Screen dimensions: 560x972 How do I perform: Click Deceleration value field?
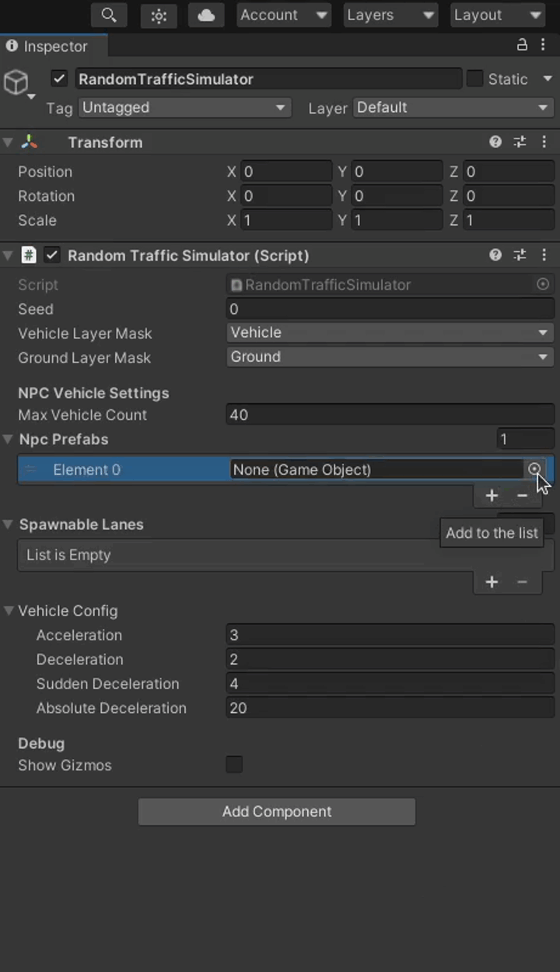point(390,658)
